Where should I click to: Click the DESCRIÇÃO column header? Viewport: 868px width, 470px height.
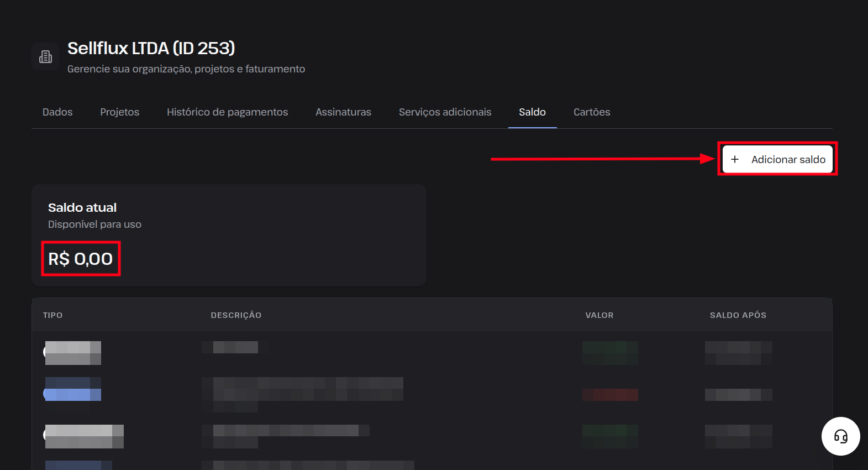coord(236,315)
